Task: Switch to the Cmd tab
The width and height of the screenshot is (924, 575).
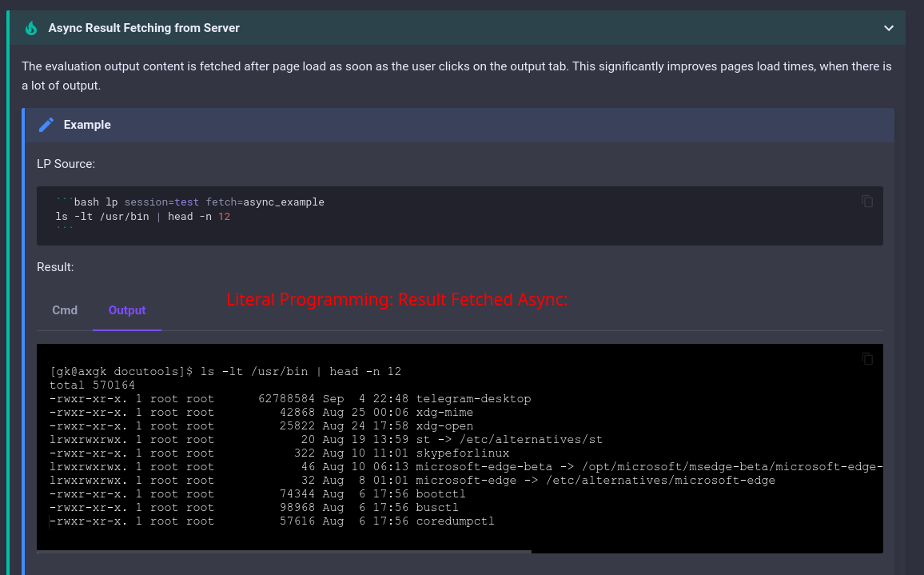Action: click(65, 310)
